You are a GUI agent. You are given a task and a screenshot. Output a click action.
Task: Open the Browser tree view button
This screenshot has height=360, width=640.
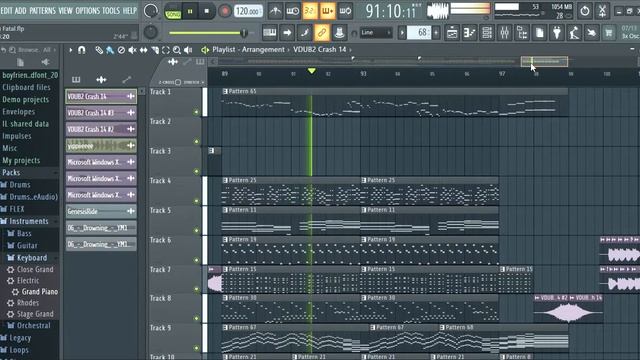tap(522, 33)
